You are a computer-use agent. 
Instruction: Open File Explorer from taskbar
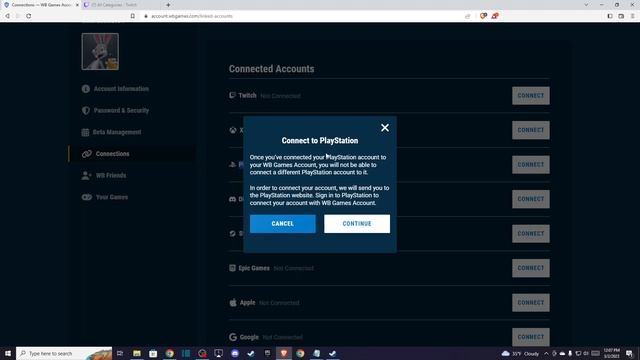tap(137, 353)
